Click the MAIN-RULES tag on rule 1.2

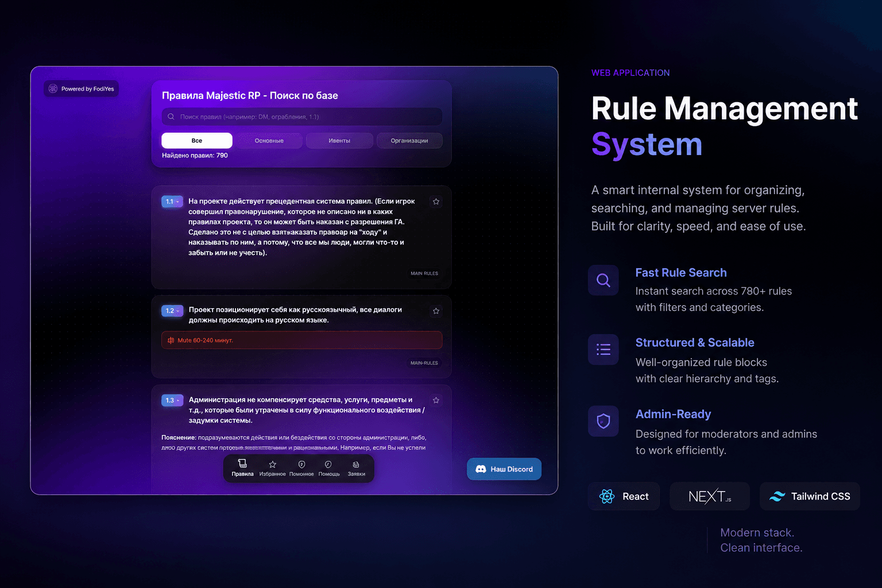click(424, 363)
